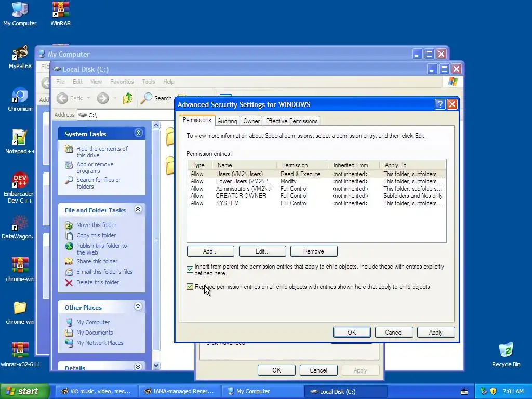
Task: Click Add... button for permission entries
Action: pos(210,251)
